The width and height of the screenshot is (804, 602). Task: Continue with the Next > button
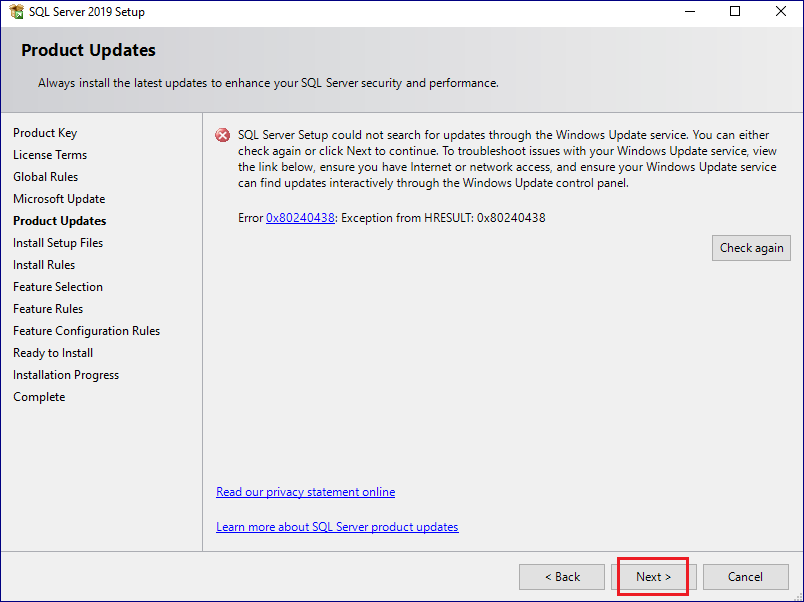653,577
